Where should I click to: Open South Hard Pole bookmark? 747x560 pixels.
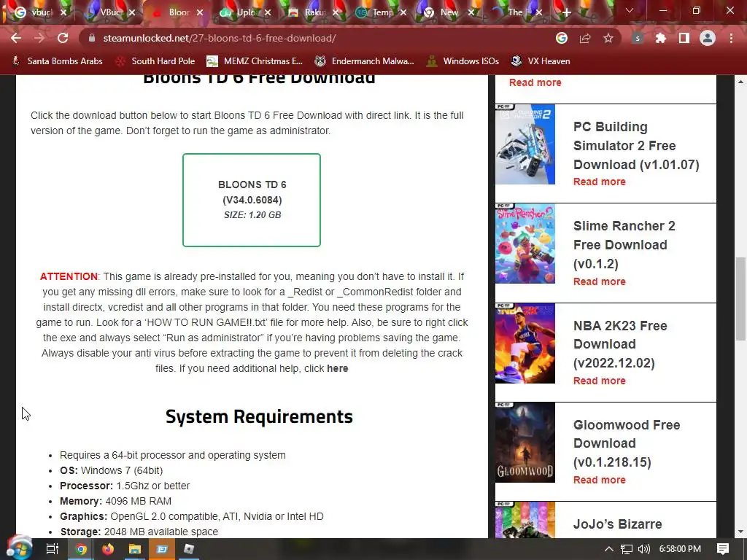[155, 61]
